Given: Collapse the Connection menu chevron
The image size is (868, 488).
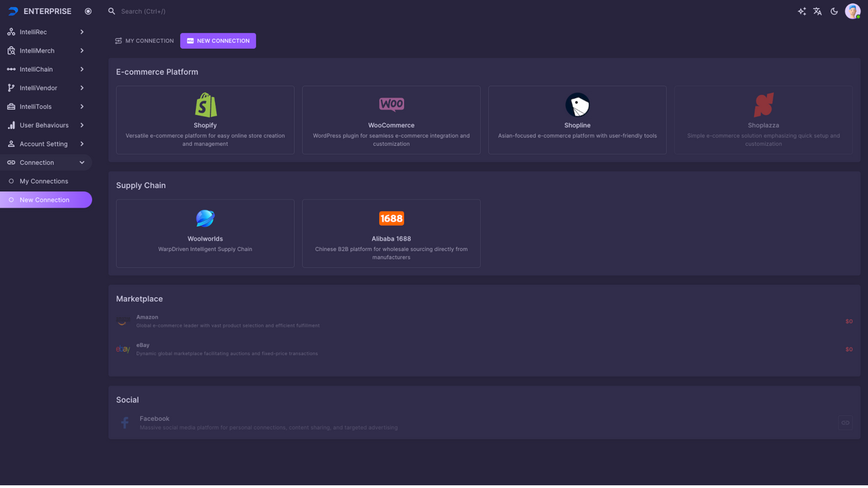Looking at the screenshot, I should point(82,163).
